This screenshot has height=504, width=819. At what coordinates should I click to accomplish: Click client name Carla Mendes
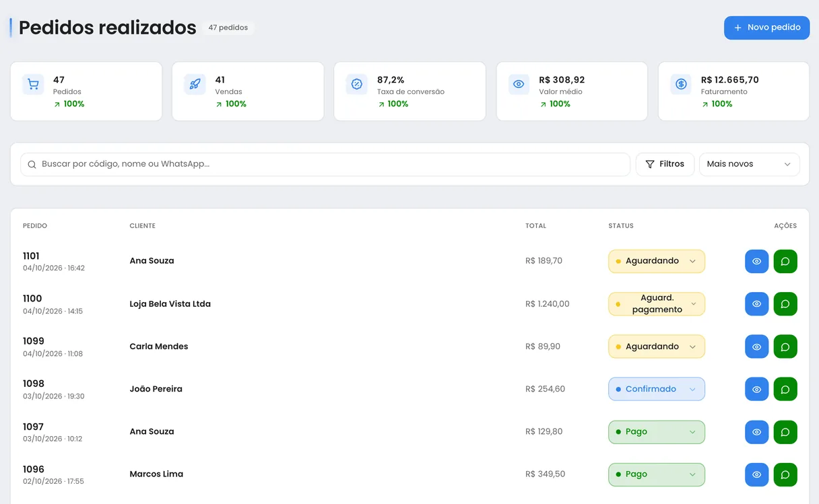159,347
